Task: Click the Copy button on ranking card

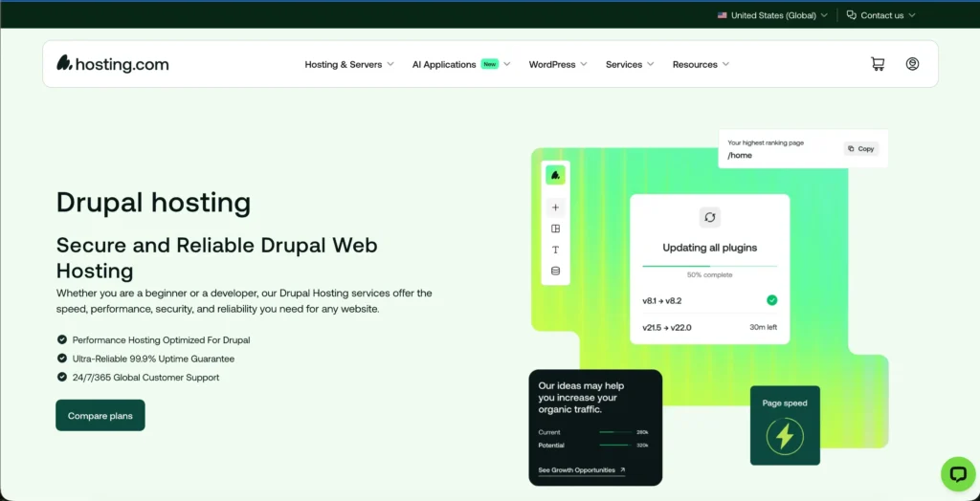Action: [861, 149]
